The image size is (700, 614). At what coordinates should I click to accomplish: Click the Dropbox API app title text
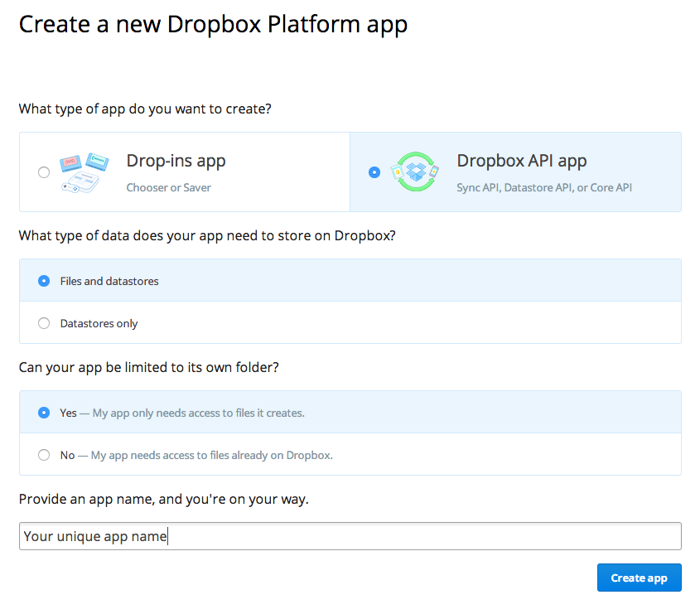(x=521, y=161)
